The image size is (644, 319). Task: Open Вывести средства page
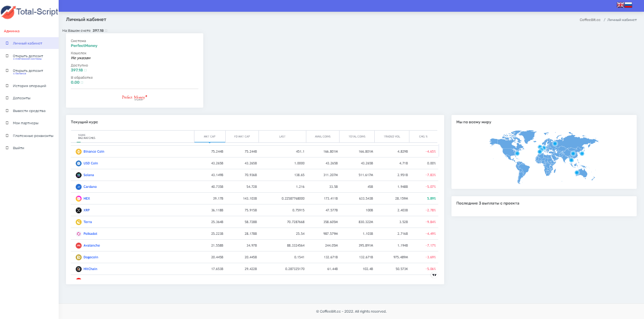(x=29, y=111)
